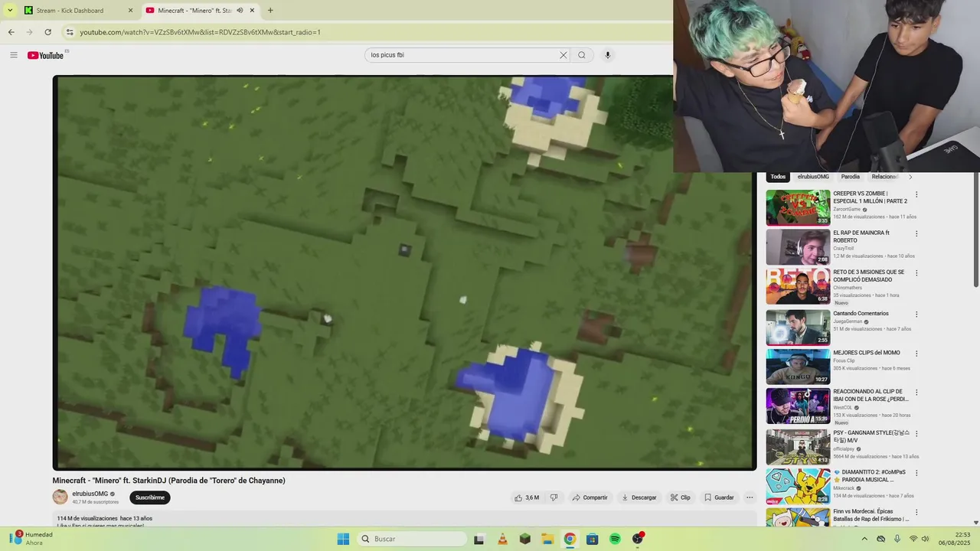Click the page vertical scrollbar

[975, 230]
